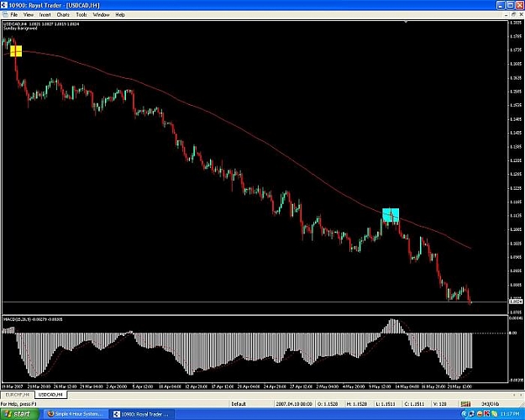The width and height of the screenshot is (525, 420).
Task: Expand hidden system tray icons arrow
Action: 464,414
